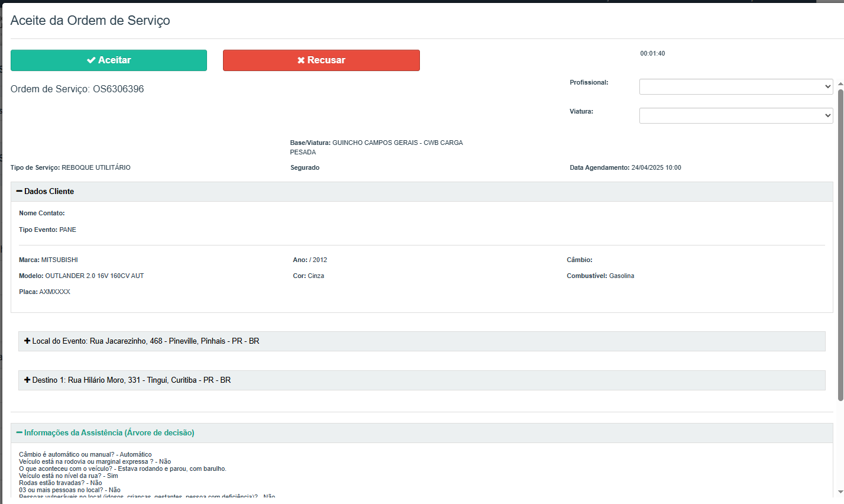Open the Profissional dropdown
This screenshot has height=504, width=844.
point(736,86)
